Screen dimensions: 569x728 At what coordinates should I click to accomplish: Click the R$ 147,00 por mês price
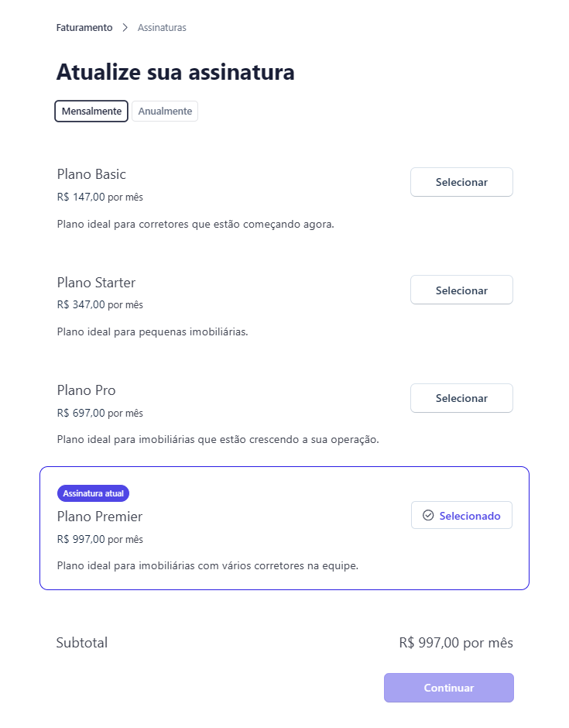pyautogui.click(x=100, y=197)
